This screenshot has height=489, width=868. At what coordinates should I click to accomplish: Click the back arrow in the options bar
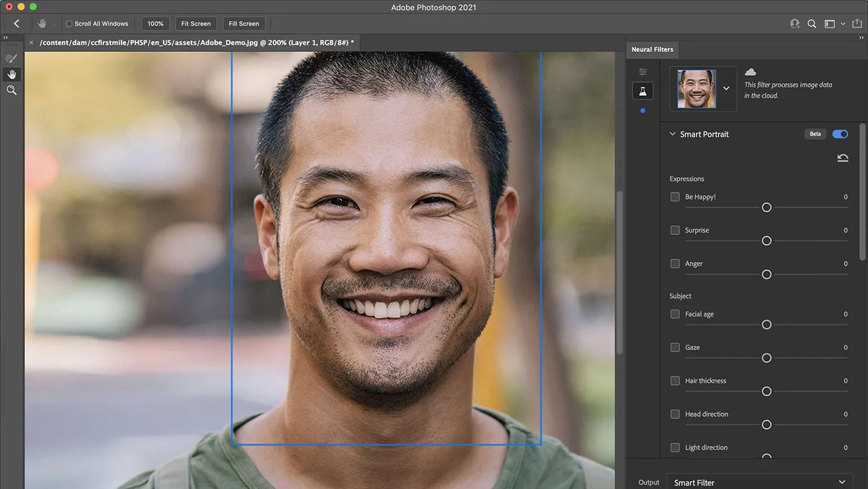click(16, 23)
